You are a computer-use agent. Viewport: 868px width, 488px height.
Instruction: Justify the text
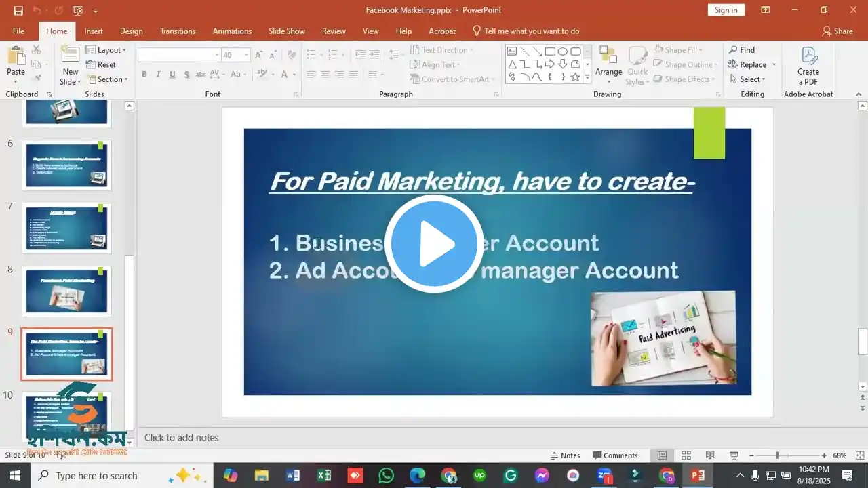pos(353,75)
